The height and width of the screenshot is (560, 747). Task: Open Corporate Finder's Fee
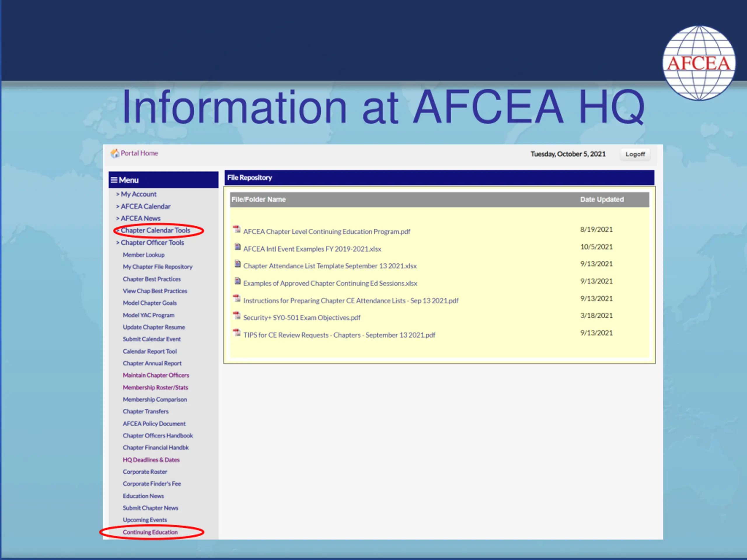point(152,483)
